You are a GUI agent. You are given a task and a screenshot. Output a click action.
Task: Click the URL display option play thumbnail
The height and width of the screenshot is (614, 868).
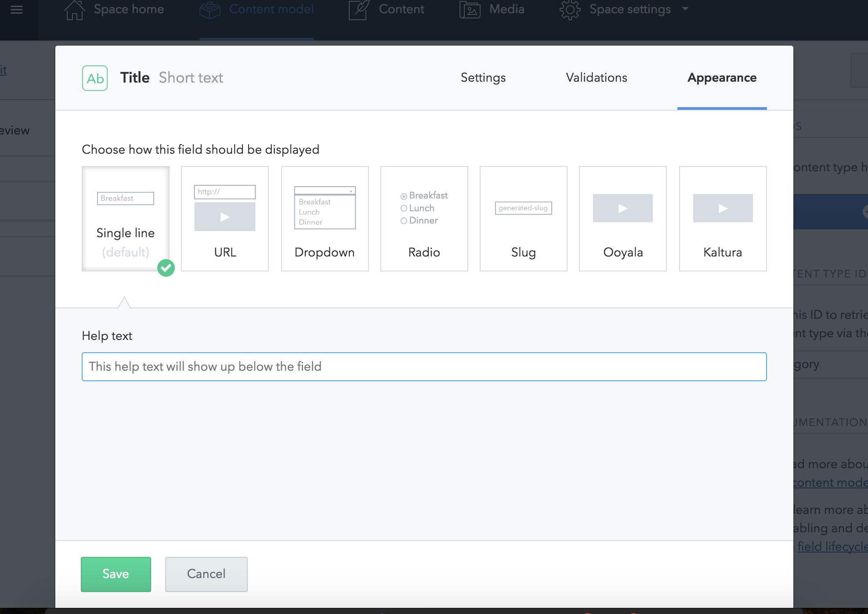[224, 216]
